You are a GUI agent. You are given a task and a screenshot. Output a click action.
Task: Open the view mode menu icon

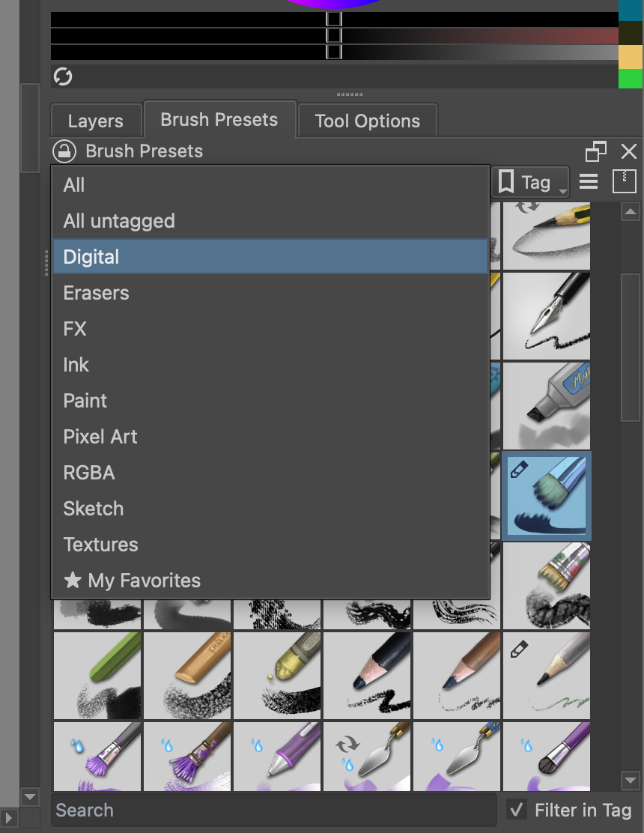pyautogui.click(x=589, y=182)
